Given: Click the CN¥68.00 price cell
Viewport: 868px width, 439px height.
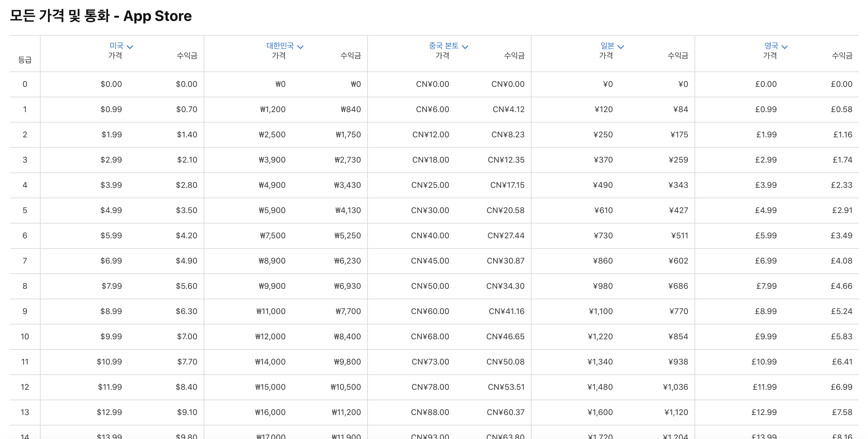Looking at the screenshot, I should (x=430, y=336).
